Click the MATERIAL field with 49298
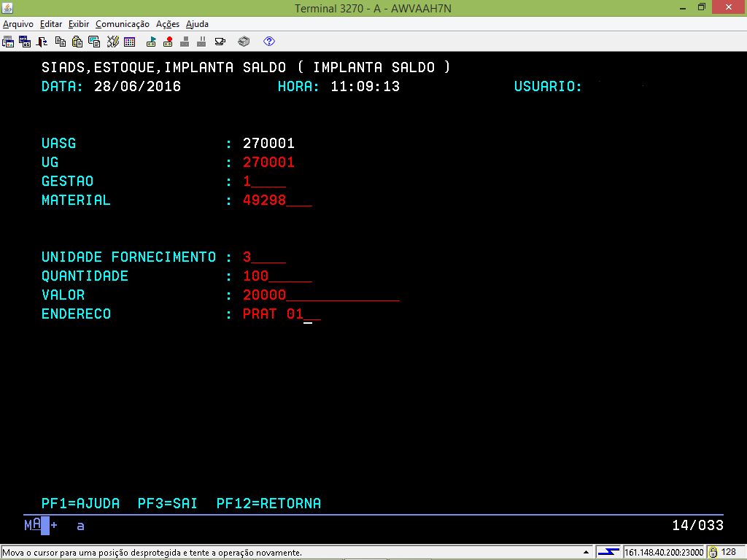 pos(278,201)
